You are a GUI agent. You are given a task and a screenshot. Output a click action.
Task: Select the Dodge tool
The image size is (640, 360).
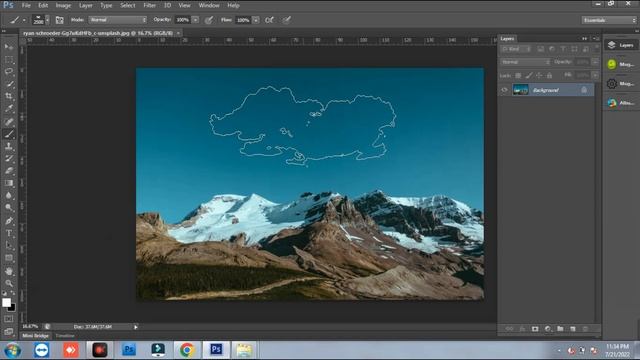pyautogui.click(x=9, y=208)
